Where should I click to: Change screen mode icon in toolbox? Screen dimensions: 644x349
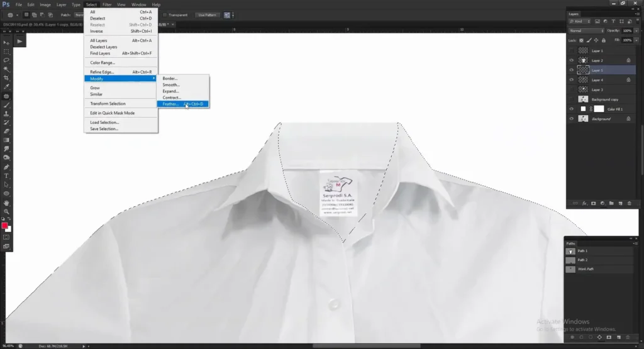6,247
